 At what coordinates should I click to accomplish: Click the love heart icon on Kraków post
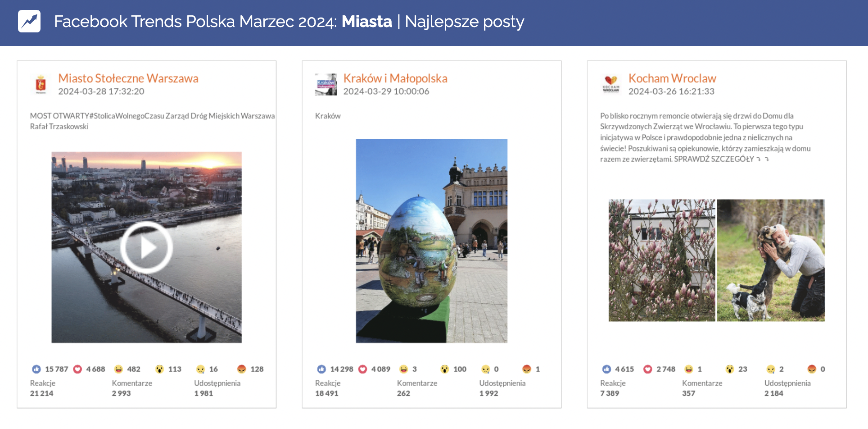click(362, 369)
